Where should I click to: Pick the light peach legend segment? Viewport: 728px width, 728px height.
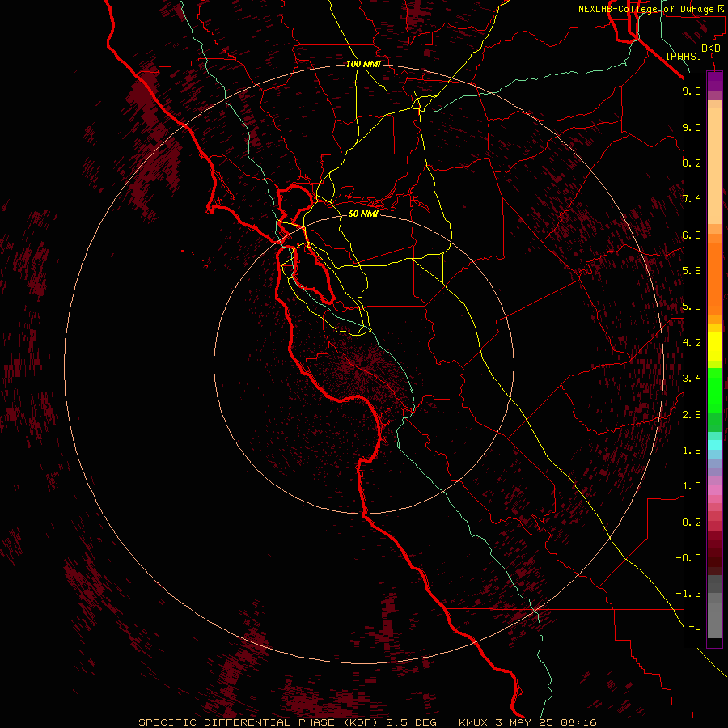pyautogui.click(x=714, y=166)
